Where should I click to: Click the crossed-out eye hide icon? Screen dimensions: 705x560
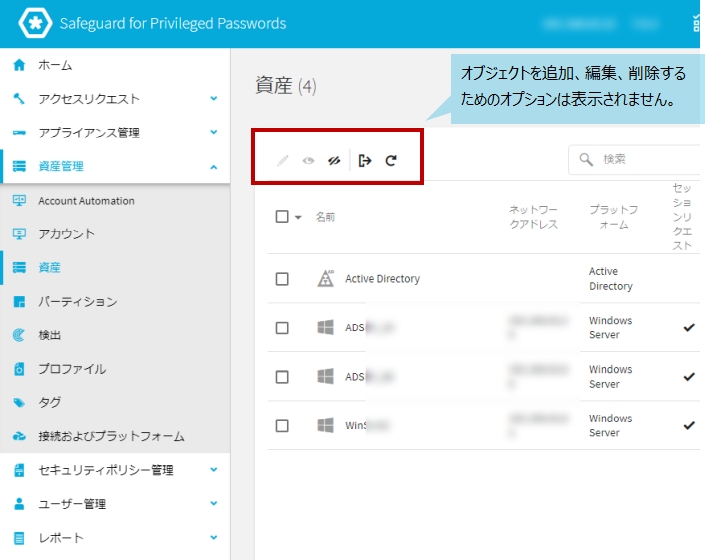coord(334,160)
